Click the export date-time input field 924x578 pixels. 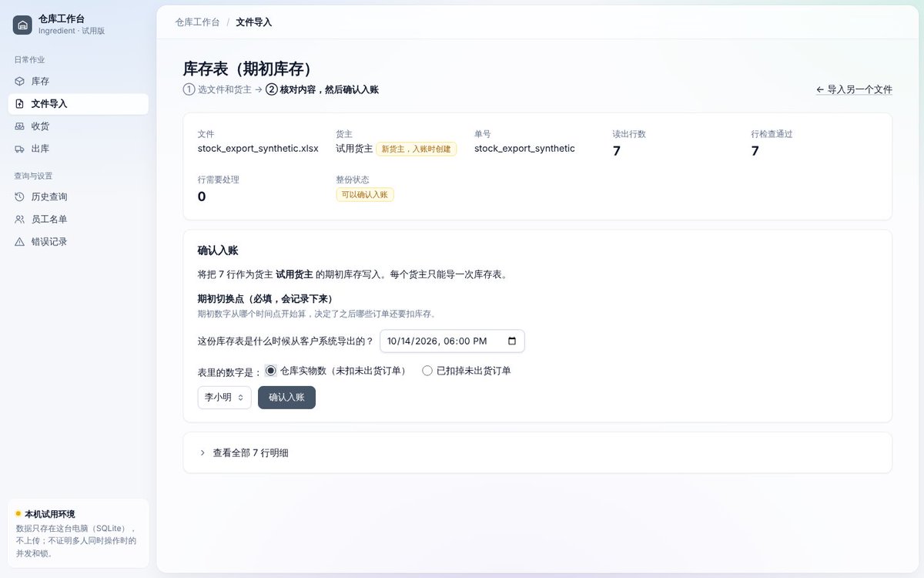[452, 341]
